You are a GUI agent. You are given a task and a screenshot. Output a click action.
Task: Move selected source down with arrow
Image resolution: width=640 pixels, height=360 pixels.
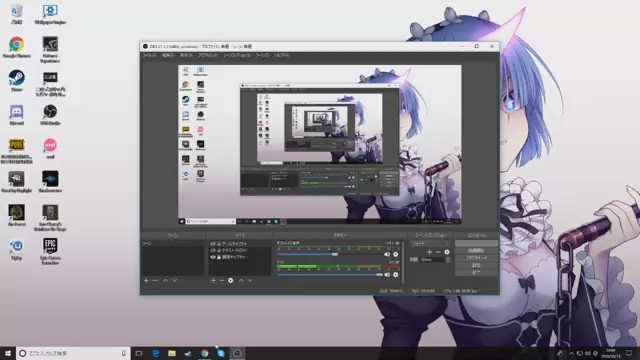tap(250, 280)
